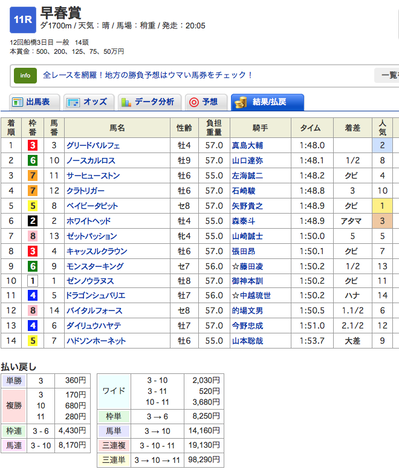Open jockey 今野忠成 profile
The width and height of the screenshot is (399, 475).
(247, 326)
